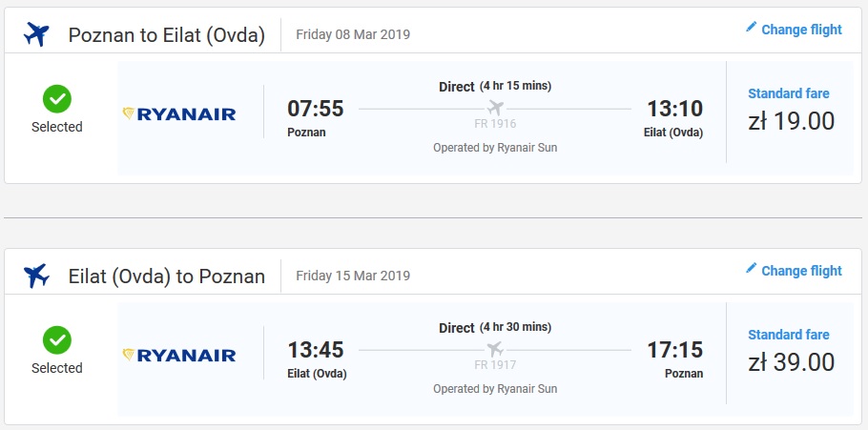The image size is (868, 430).
Task: Click the Ryanair logo on flight FR 1916
Action: tap(179, 114)
